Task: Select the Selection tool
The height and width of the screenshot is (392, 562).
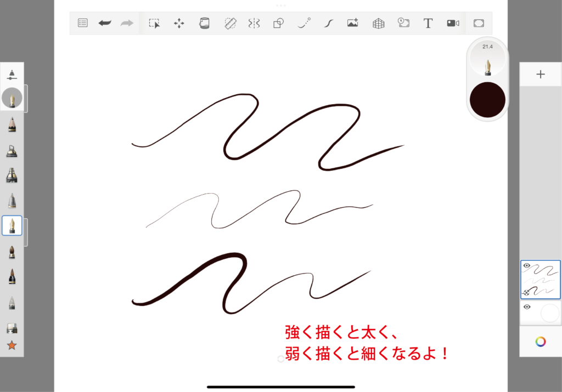Action: click(x=154, y=23)
